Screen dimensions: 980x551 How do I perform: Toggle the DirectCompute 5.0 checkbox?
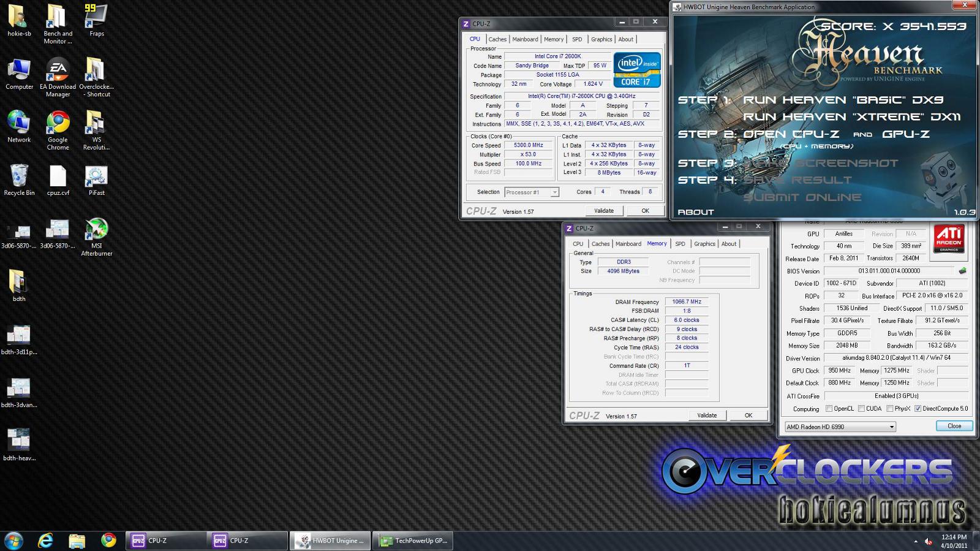tap(918, 409)
